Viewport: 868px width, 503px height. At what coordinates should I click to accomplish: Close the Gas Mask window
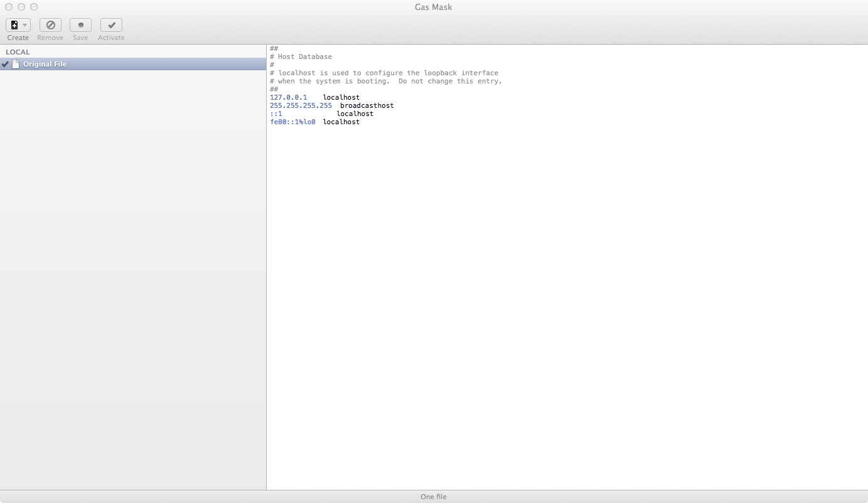point(9,7)
